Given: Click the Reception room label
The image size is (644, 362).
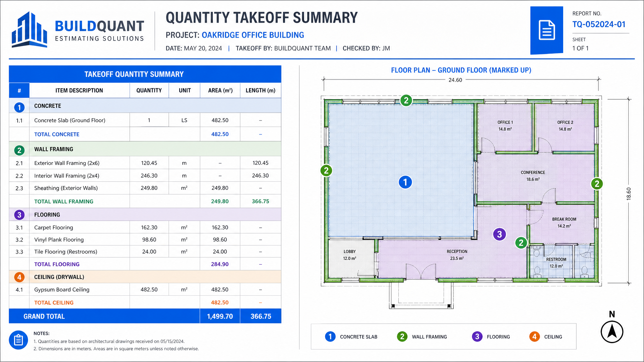Looking at the screenshot, I should click(457, 255).
